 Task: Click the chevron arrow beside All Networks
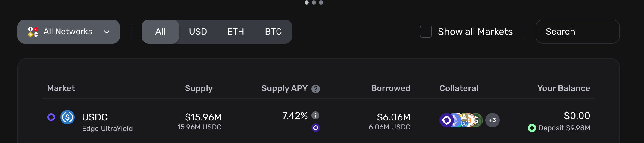[x=107, y=32]
